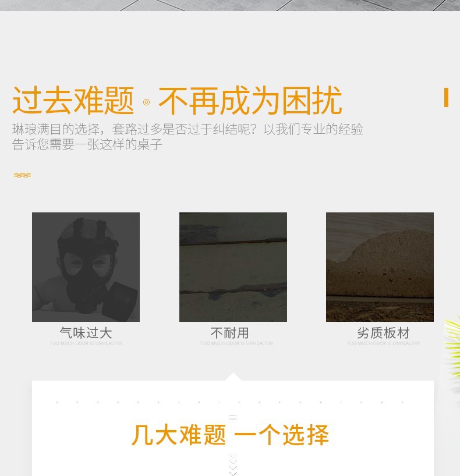
Task: Click the heading 过去难题
Action: 73,100
